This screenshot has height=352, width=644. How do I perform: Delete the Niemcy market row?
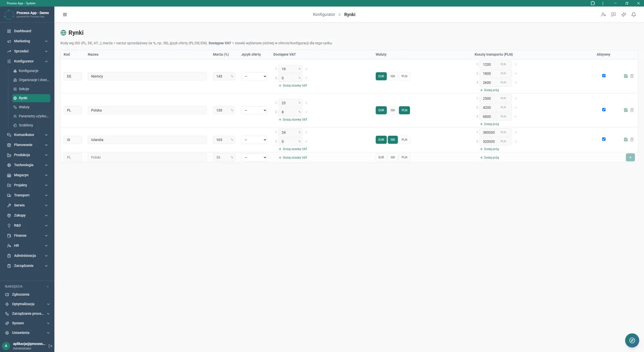pyautogui.click(x=632, y=76)
